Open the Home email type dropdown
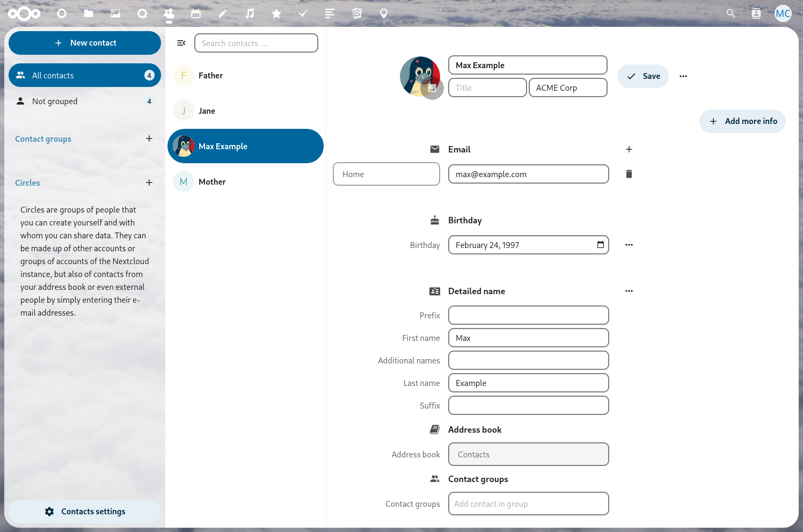Screen dimensions: 803x532 (x=386, y=174)
